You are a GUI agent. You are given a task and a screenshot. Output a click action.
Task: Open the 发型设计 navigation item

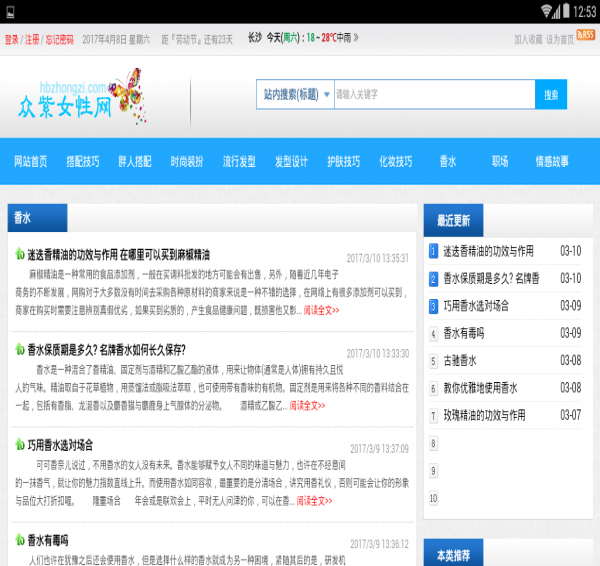coord(291,161)
